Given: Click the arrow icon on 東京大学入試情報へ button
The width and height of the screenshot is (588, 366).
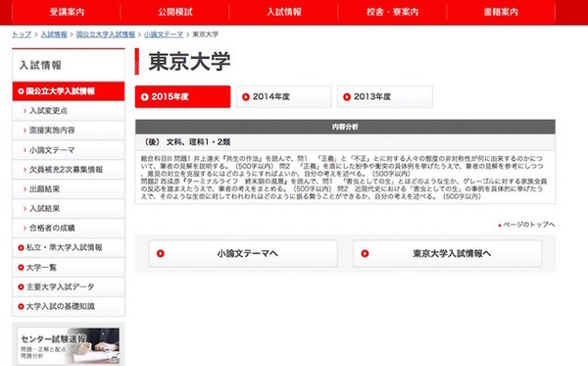Looking at the screenshot, I should [x=365, y=254].
